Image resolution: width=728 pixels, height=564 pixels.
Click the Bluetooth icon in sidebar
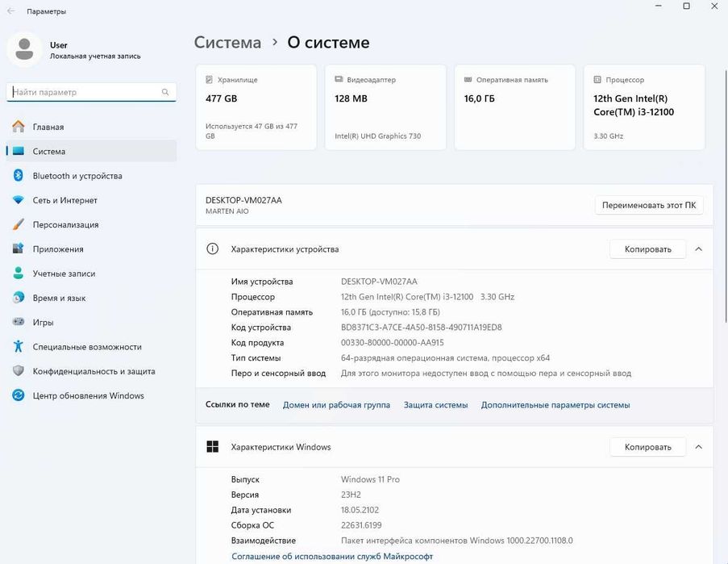[18, 176]
